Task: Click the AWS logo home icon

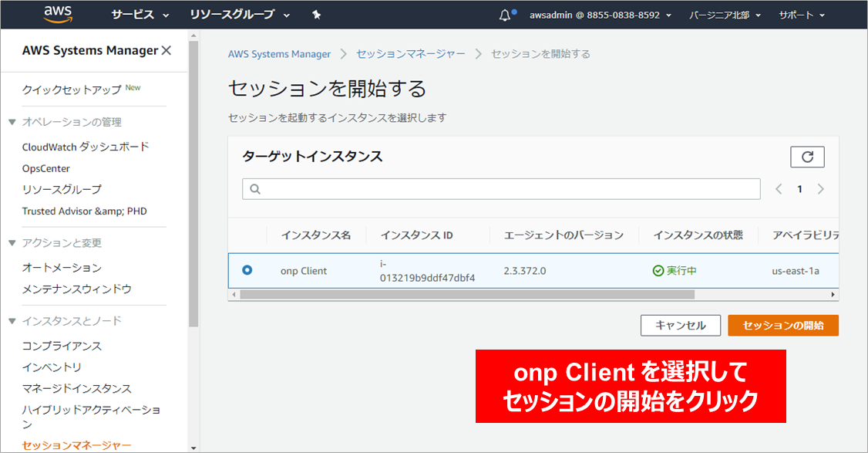Action: click(58, 14)
